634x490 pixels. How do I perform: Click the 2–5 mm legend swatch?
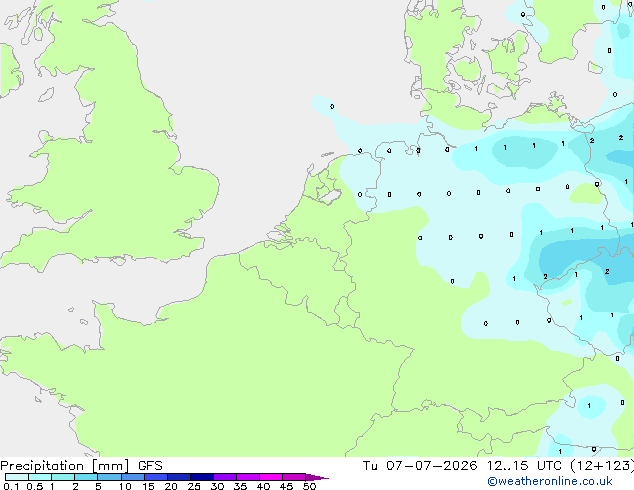pyautogui.click(x=86, y=477)
